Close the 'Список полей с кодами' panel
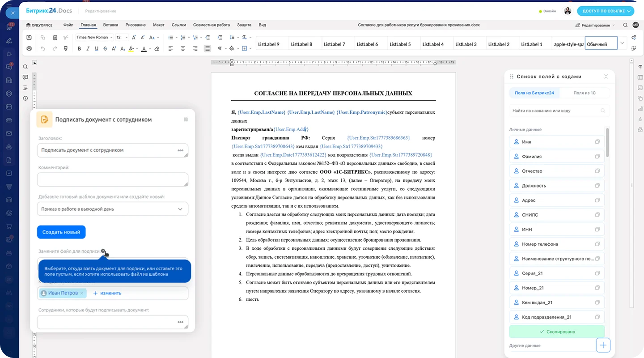This screenshot has width=644, height=358. click(606, 77)
